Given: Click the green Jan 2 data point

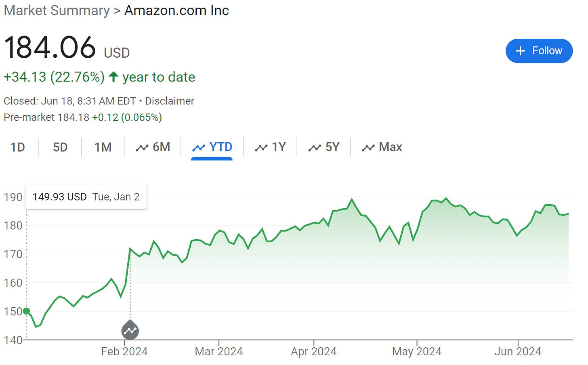Looking at the screenshot, I should click(27, 311).
